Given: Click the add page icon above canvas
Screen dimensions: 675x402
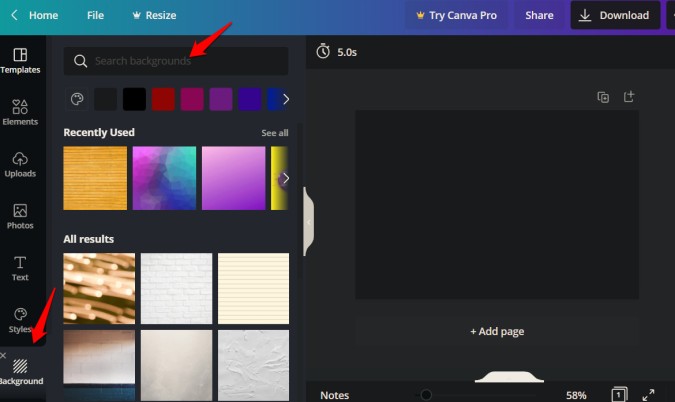Looking at the screenshot, I should click(x=629, y=97).
